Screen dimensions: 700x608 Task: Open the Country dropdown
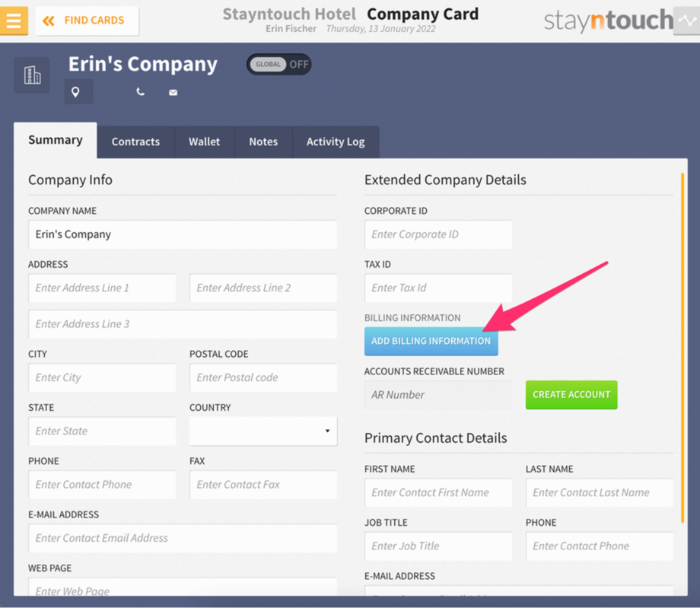point(263,431)
